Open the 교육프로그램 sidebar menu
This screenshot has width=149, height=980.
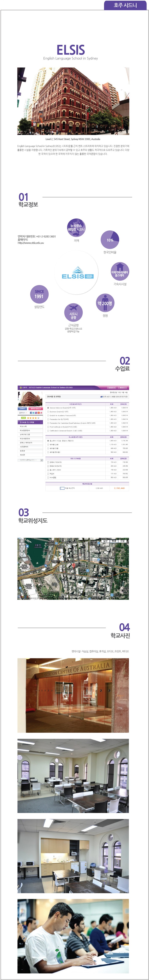pos(30,434)
